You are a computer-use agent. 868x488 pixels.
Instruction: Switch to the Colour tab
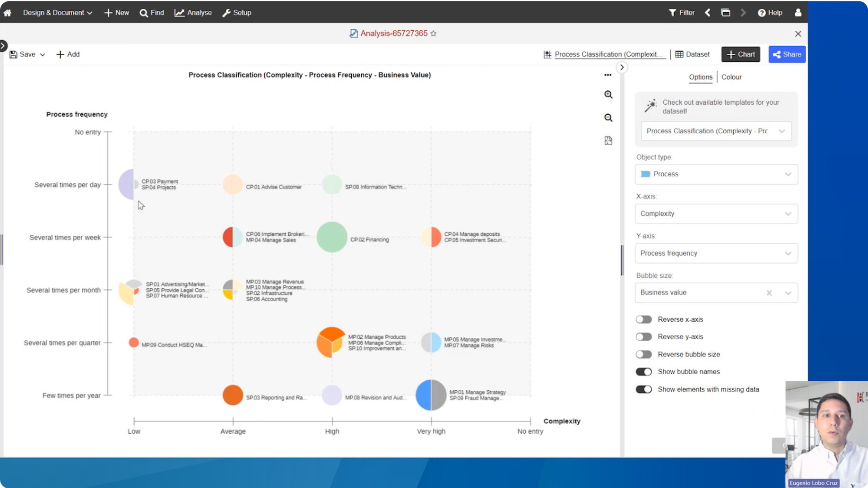click(731, 77)
